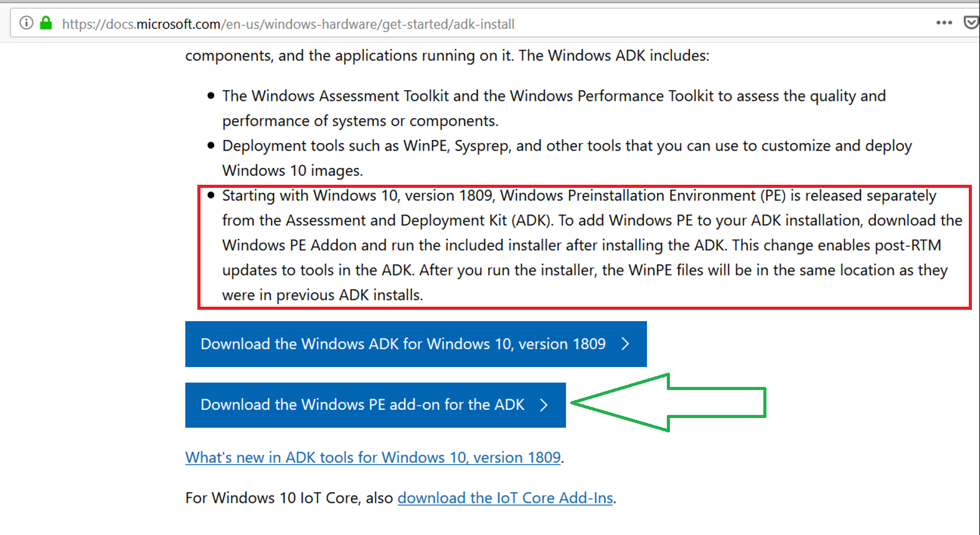This screenshot has height=535, width=980.
Task: Click the 'For Windows 10 IoT Core, also' text
Action: (x=290, y=498)
